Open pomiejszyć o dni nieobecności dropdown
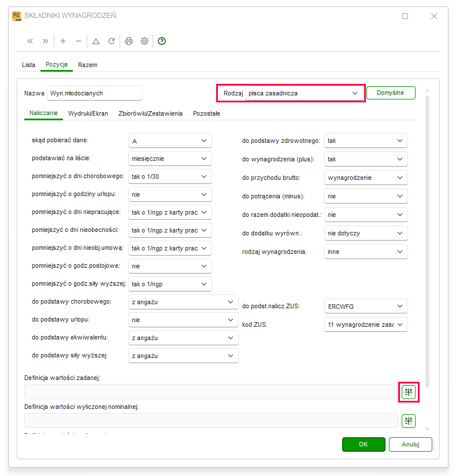Screen dimensions: 456x476 [170, 230]
